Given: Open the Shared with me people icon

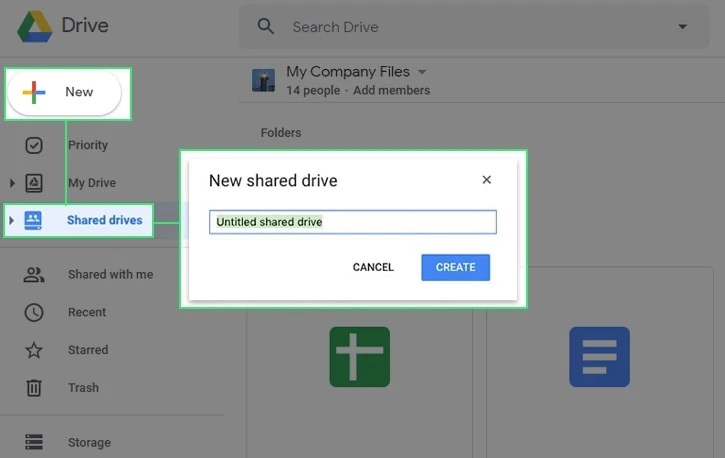Looking at the screenshot, I should (34, 275).
